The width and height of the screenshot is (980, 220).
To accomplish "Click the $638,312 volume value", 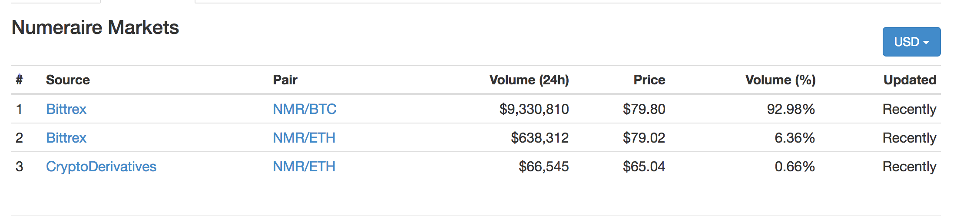I will 540,137.
